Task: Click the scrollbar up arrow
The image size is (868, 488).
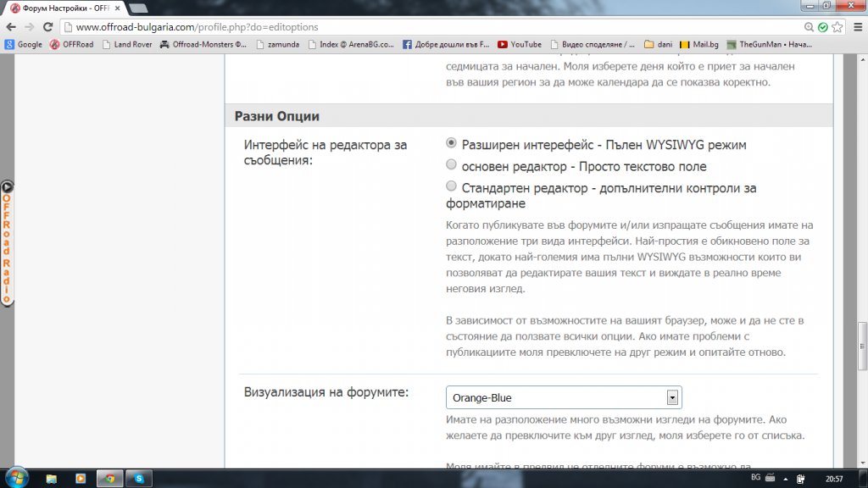Action: click(x=862, y=58)
